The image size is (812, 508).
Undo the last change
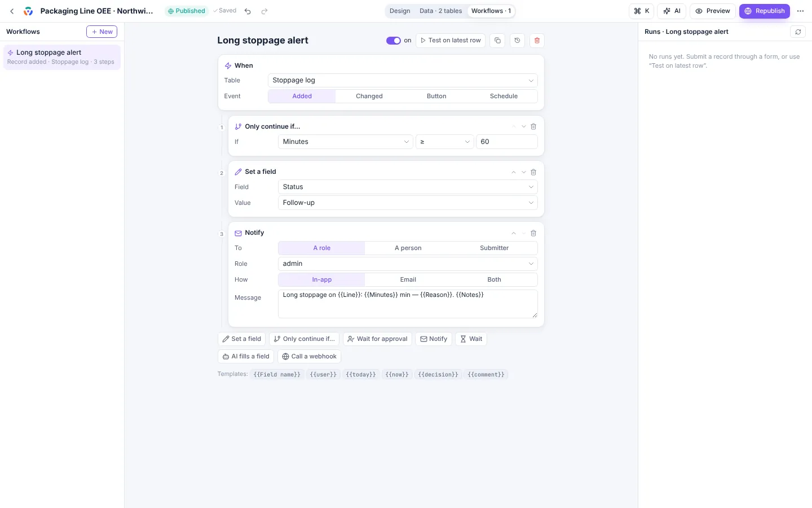click(x=248, y=11)
